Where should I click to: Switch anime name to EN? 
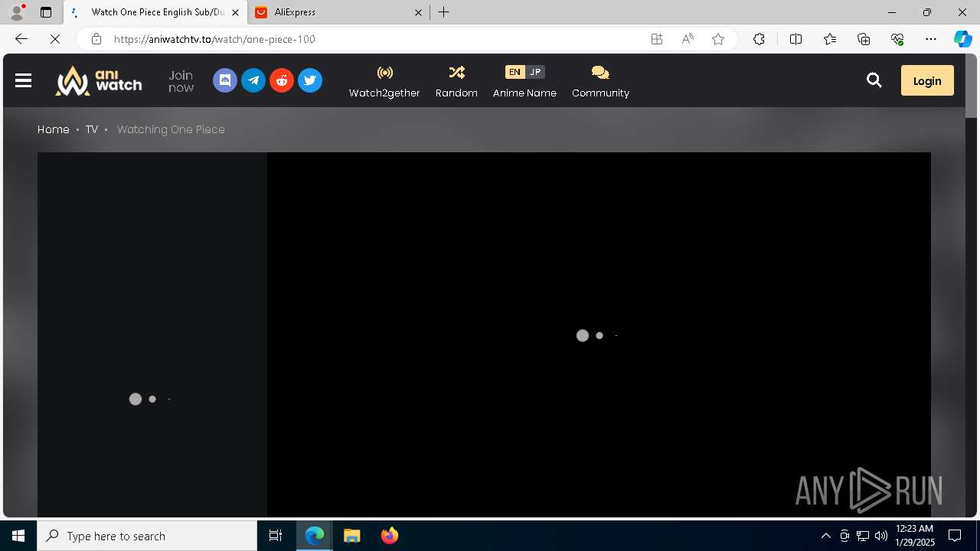(514, 72)
